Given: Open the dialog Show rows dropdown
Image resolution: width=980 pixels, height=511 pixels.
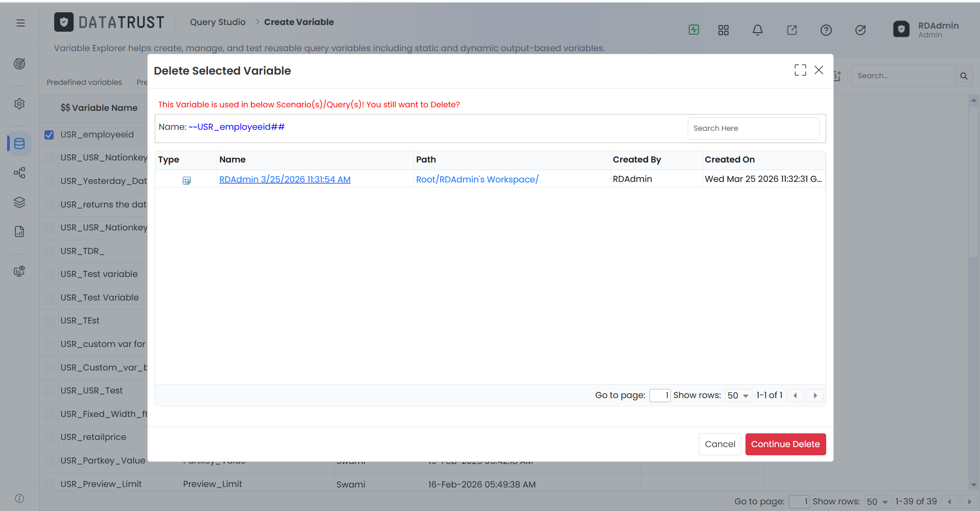Looking at the screenshot, I should [738, 396].
